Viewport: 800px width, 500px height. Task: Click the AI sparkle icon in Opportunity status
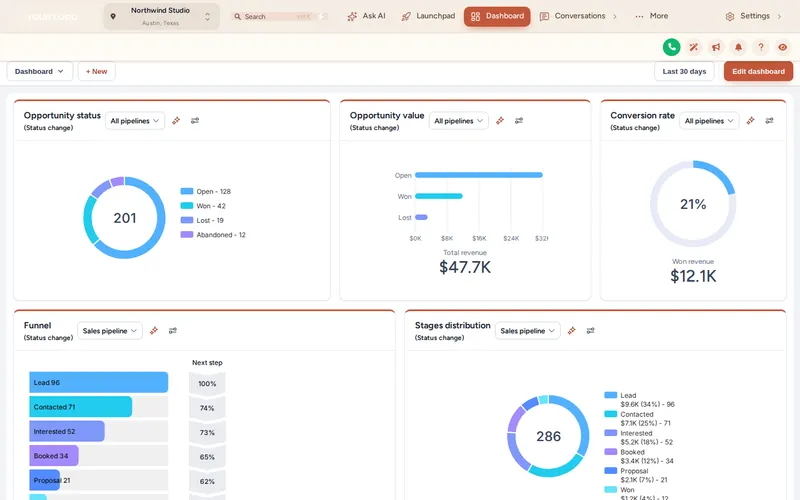[x=176, y=121]
